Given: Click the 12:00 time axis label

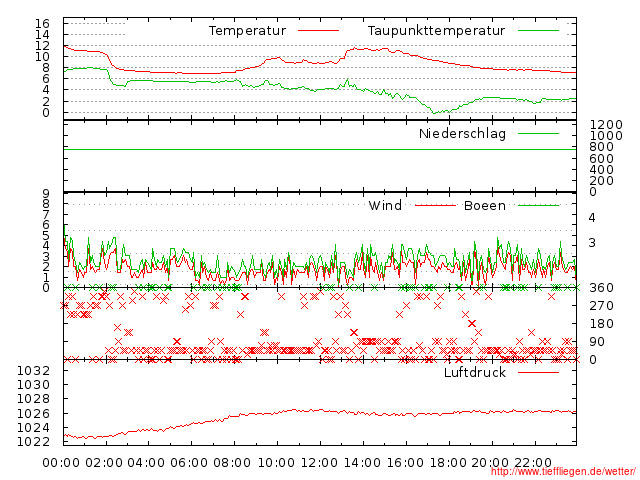Looking at the screenshot, I should pyautogui.click(x=319, y=462).
